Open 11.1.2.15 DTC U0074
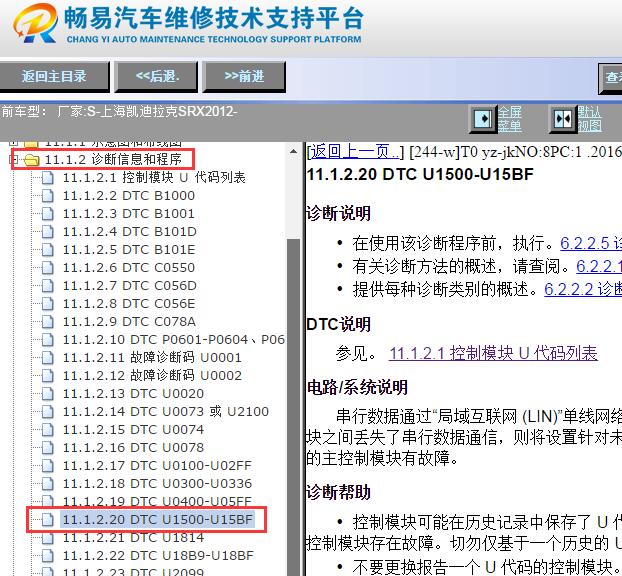This screenshot has height=576, width=622. (133, 430)
